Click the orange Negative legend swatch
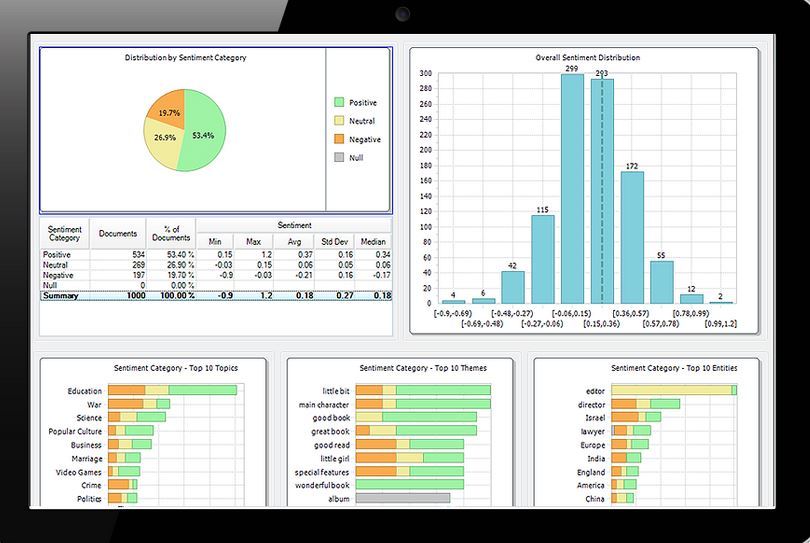810x543 pixels. (x=339, y=139)
